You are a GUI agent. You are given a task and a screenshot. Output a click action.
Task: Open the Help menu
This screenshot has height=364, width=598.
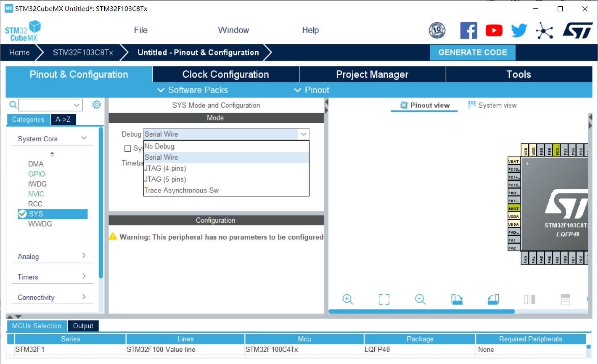310,30
